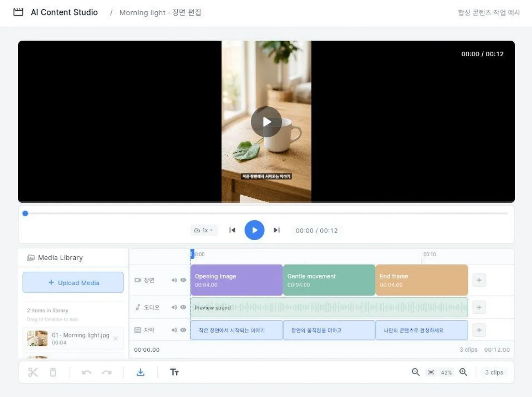532x397 pixels.
Task: Select the Gentle movement clip
Action: (x=329, y=280)
